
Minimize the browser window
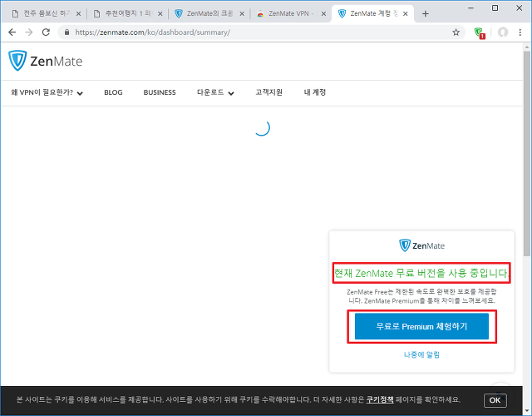(x=471, y=7)
